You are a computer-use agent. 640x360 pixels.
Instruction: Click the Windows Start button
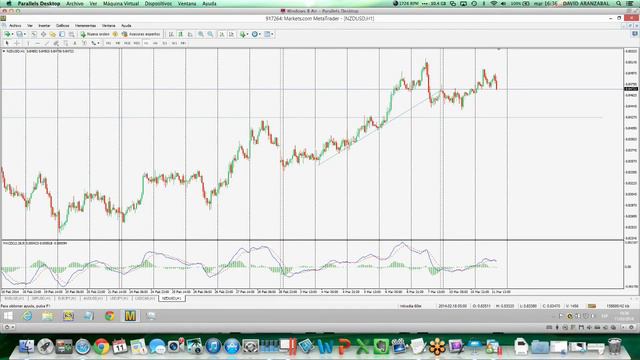click(x=8, y=316)
